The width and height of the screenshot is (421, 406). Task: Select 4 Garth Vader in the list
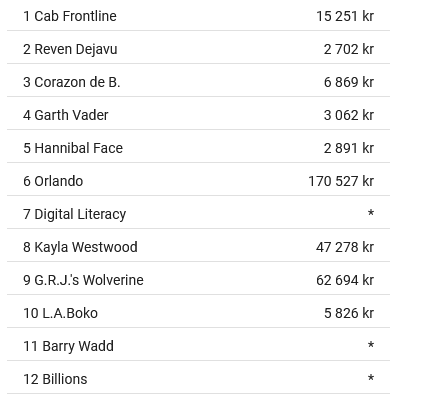pyautogui.click(x=198, y=113)
